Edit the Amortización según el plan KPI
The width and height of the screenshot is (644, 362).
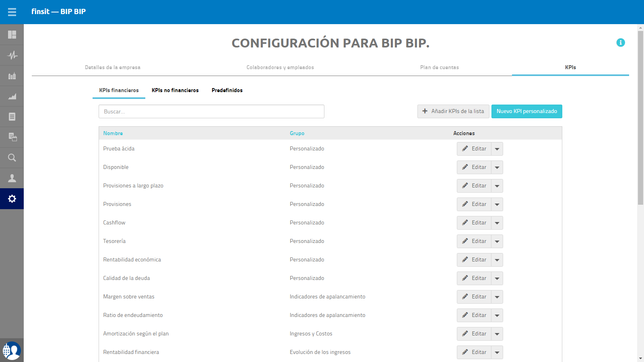pos(474,334)
